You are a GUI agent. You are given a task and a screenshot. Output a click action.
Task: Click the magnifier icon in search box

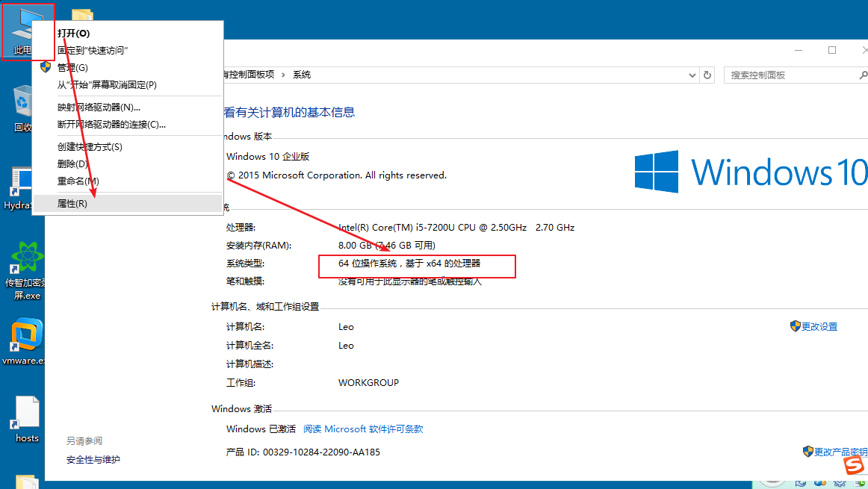(x=860, y=75)
